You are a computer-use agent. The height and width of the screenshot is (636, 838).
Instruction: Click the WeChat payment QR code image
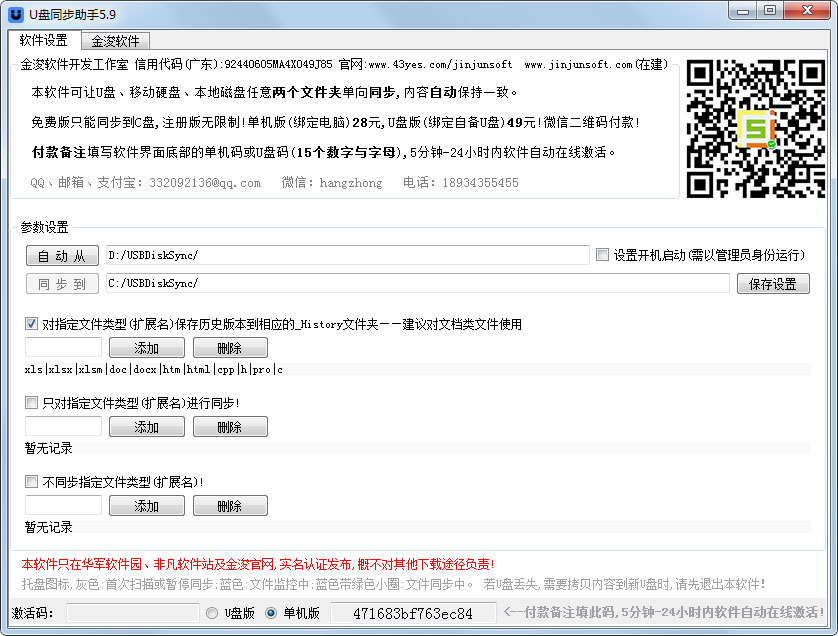(x=755, y=129)
